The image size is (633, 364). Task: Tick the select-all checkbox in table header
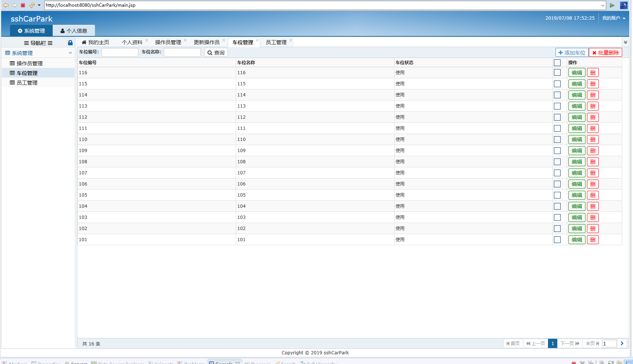click(557, 63)
